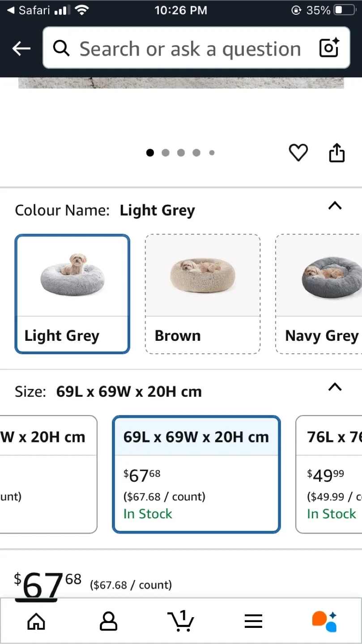This screenshot has width=362, height=644.
Task: Open the shopping cart with 1 item
Action: (x=181, y=620)
